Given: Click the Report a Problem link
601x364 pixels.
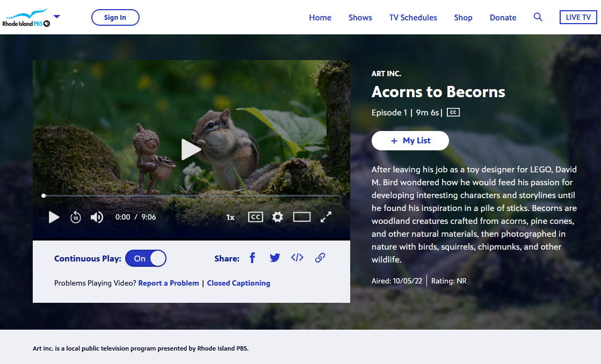Looking at the screenshot, I should click(x=169, y=283).
